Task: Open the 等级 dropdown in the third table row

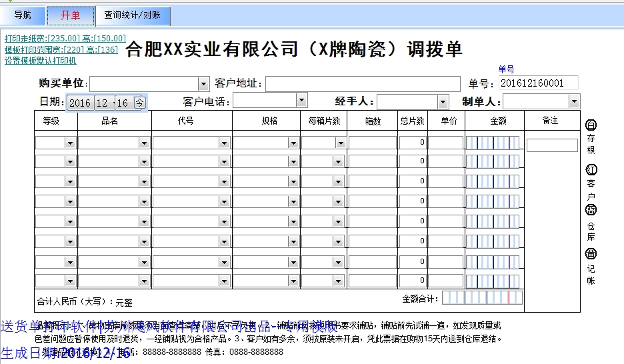Action: pyautogui.click(x=70, y=182)
